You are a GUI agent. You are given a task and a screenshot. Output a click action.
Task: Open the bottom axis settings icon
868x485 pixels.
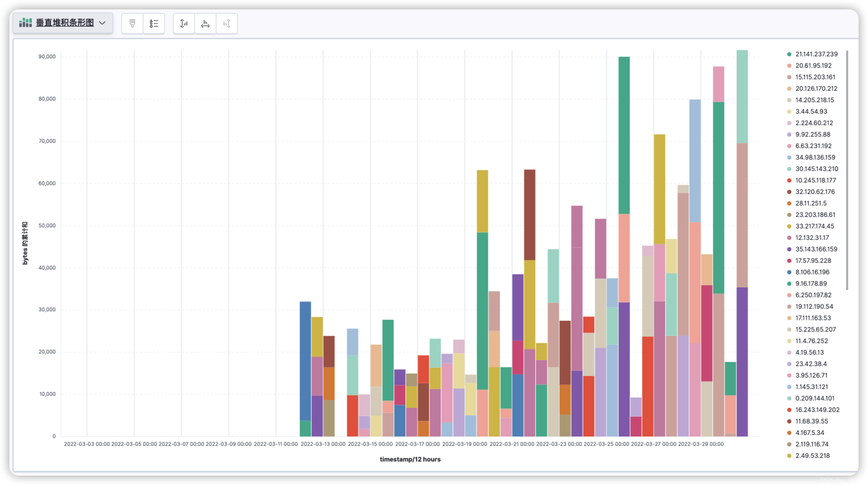pos(205,23)
